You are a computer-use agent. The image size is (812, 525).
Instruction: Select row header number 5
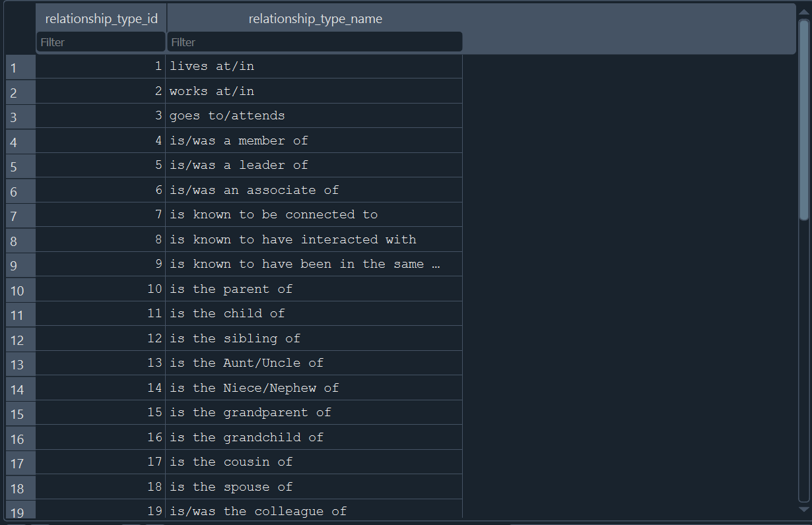pos(20,166)
